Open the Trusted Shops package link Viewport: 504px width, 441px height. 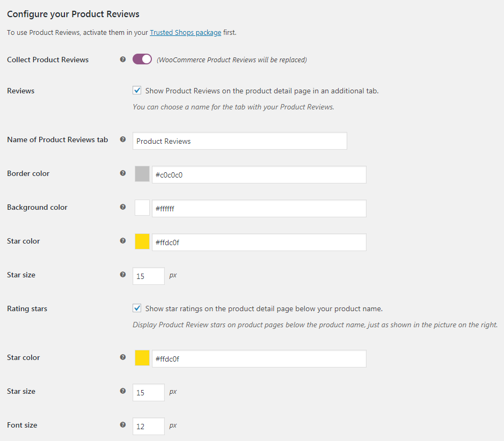pos(186,32)
